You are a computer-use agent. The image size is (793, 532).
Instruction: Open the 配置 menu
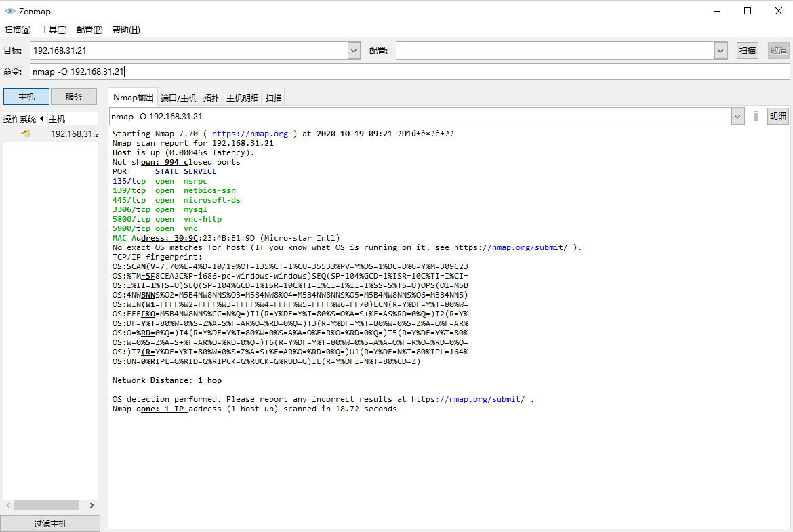[x=89, y=30]
